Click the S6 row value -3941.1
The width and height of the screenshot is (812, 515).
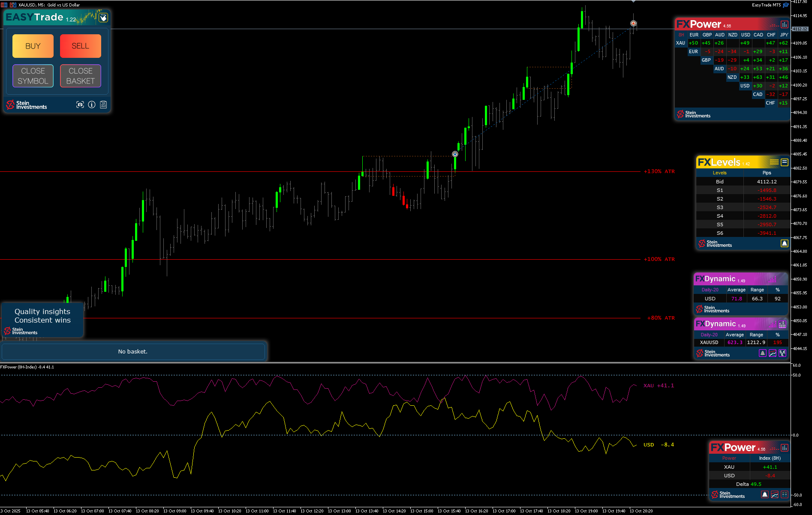coord(767,233)
